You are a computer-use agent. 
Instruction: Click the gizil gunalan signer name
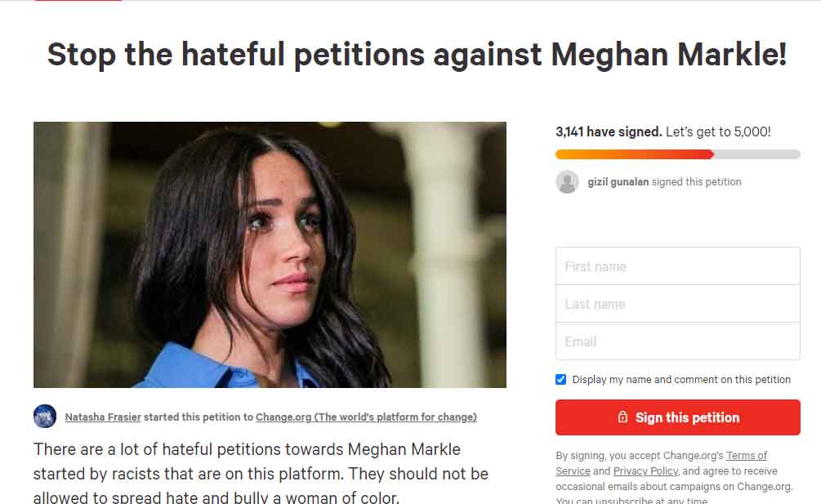tap(618, 182)
